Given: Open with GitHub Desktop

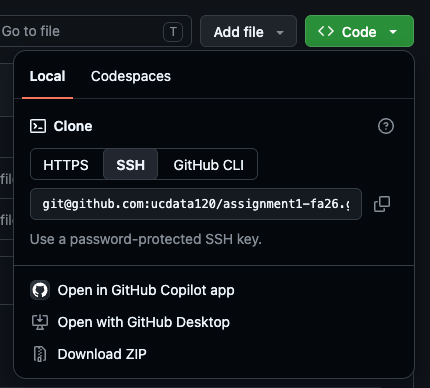Looking at the screenshot, I should click(144, 322).
